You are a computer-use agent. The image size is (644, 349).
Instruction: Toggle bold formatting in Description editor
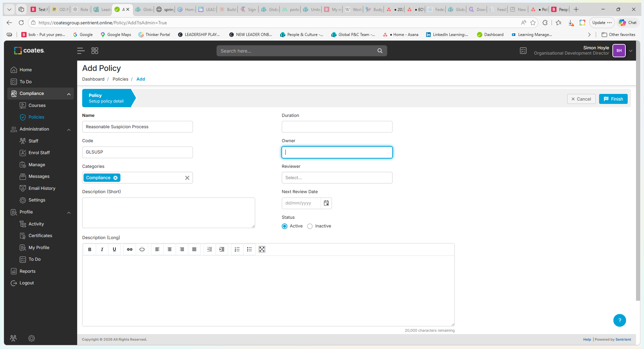click(x=89, y=249)
